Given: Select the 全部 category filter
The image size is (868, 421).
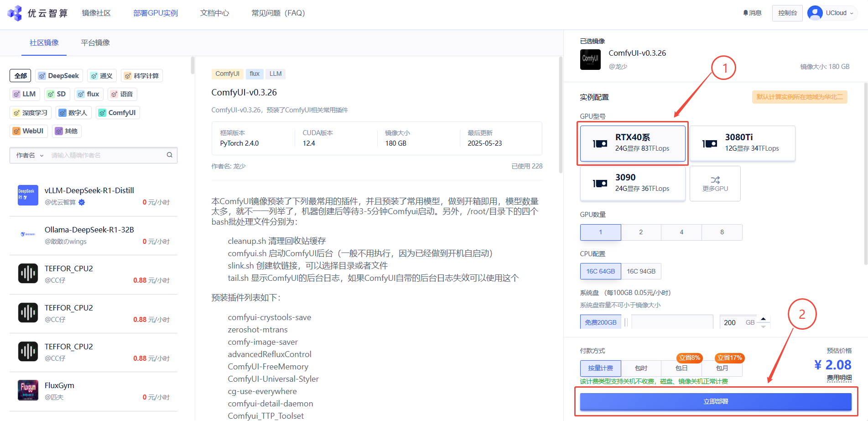Looking at the screenshot, I should point(21,76).
